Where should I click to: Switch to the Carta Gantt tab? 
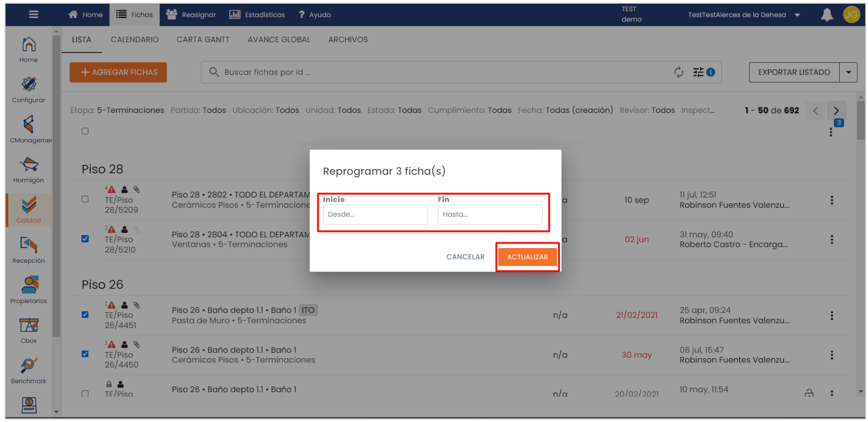click(203, 40)
